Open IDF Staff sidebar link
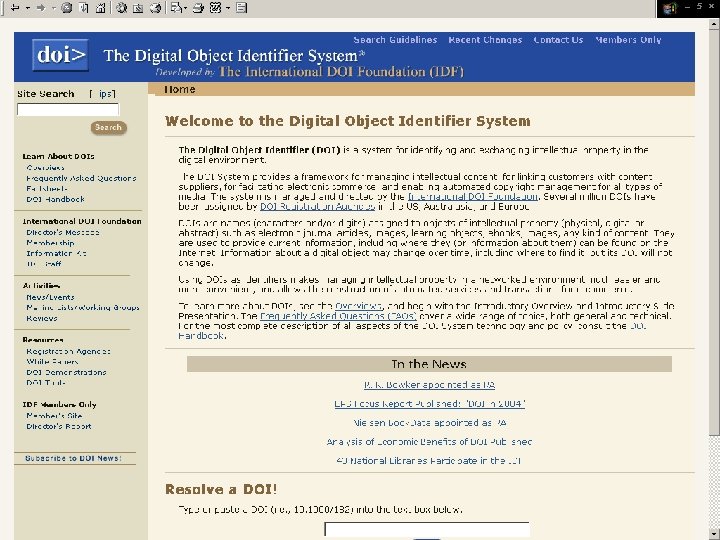Viewport: 720px width, 540px height. (44, 264)
